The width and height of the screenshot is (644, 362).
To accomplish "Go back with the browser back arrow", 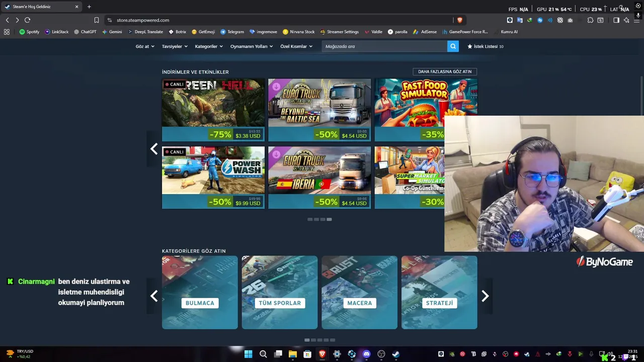I will click(7, 20).
